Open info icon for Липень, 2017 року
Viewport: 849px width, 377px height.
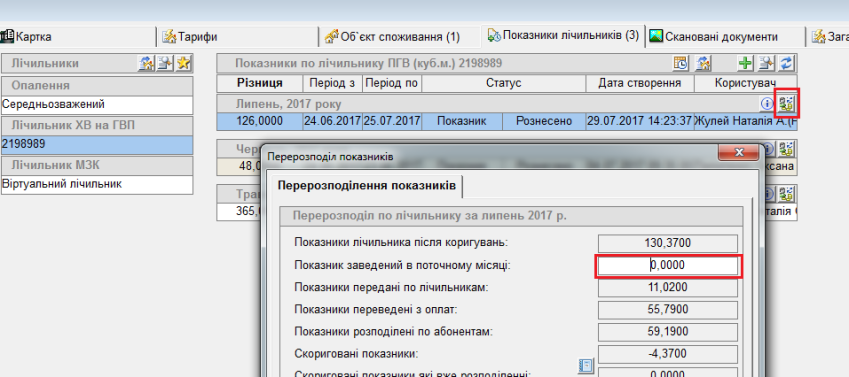coord(767,103)
